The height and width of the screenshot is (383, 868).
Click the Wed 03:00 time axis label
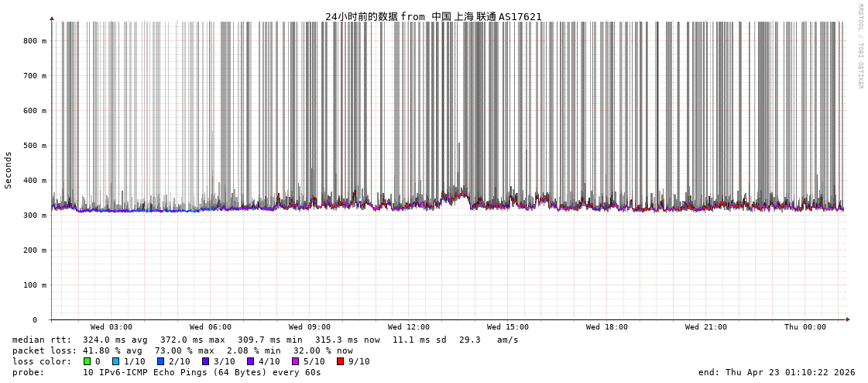click(x=112, y=327)
